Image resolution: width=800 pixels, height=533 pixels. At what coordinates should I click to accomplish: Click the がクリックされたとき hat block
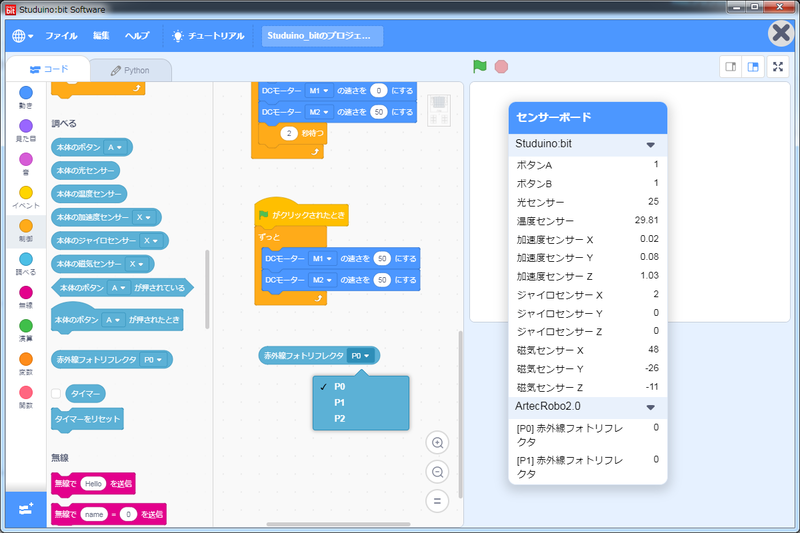click(302, 213)
